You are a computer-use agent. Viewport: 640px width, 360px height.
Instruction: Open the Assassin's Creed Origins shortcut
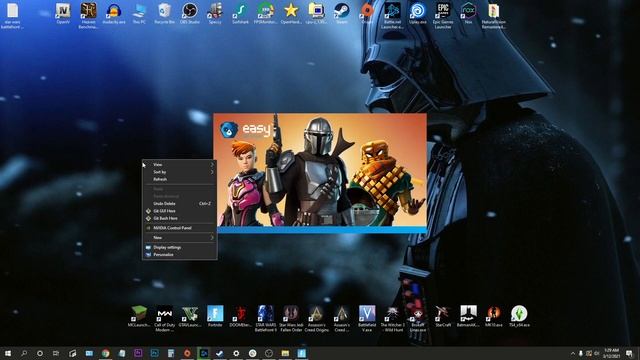(316, 319)
